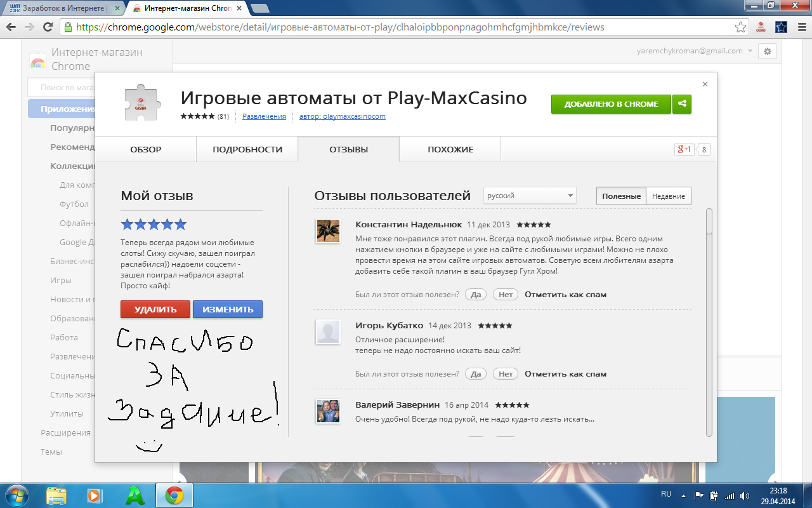
Task: Select the Интернет-магазин Chrome browser tab
Action: click(x=186, y=8)
